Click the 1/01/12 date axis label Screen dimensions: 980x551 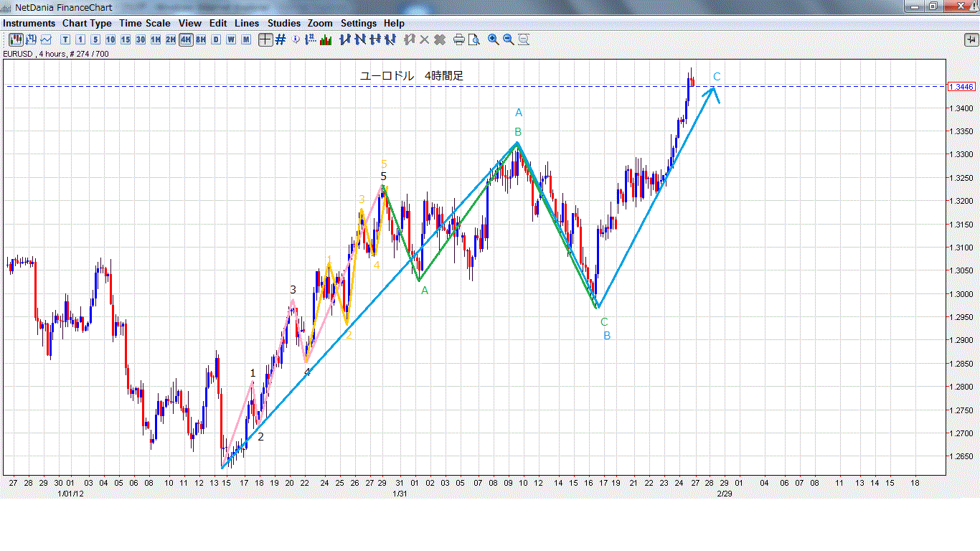71,494
